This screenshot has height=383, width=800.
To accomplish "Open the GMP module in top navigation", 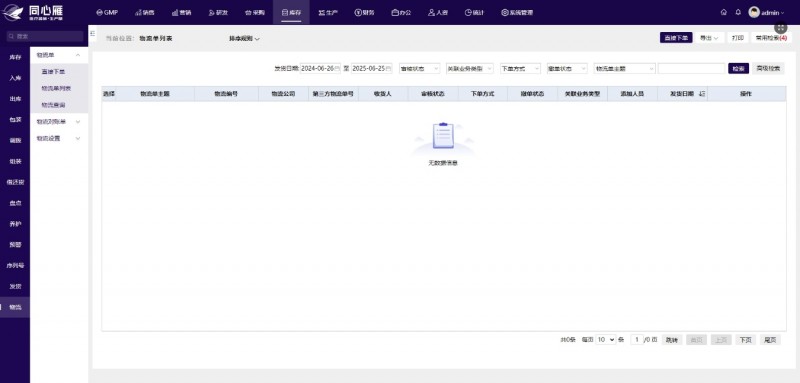I will click(107, 12).
